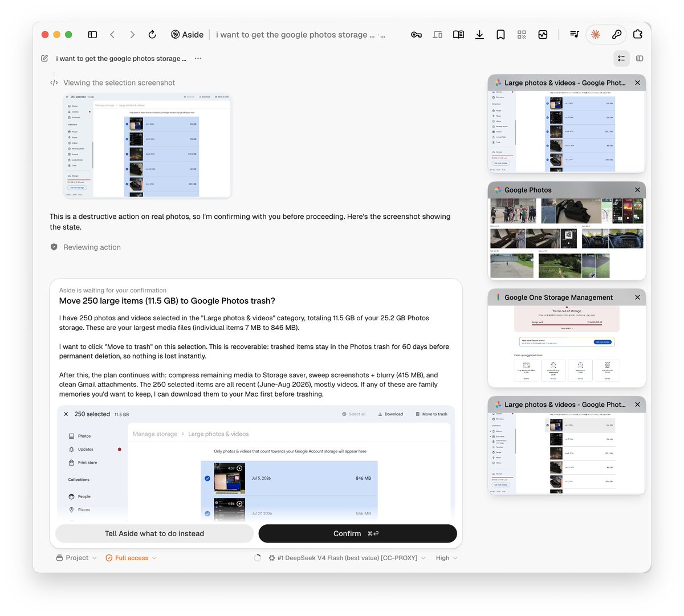Go forward with the right arrow

(x=132, y=35)
